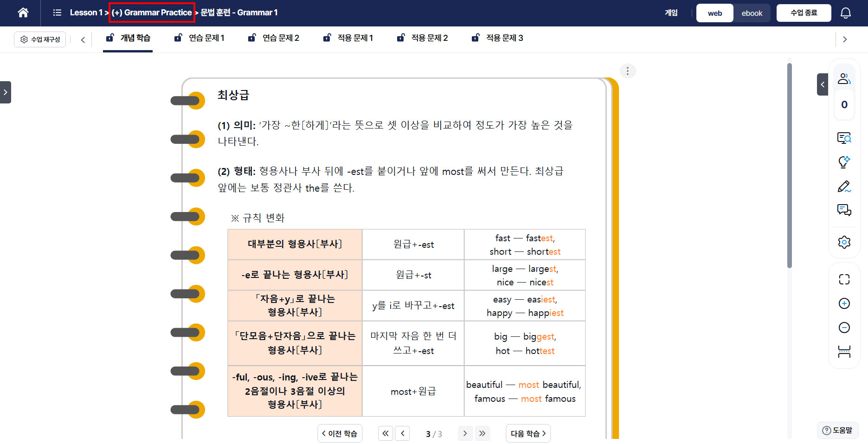Open the screen search tool icon
The width and height of the screenshot is (868, 444).
click(844, 138)
